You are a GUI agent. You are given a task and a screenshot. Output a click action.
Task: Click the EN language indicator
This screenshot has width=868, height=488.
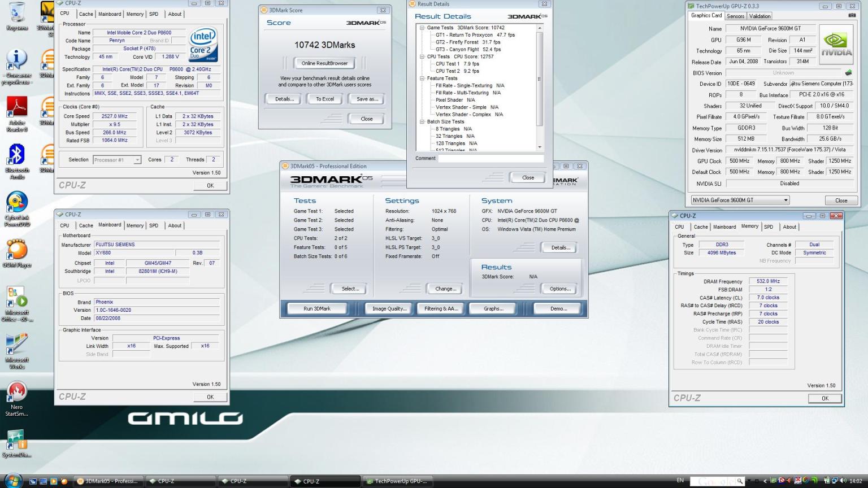(x=680, y=481)
